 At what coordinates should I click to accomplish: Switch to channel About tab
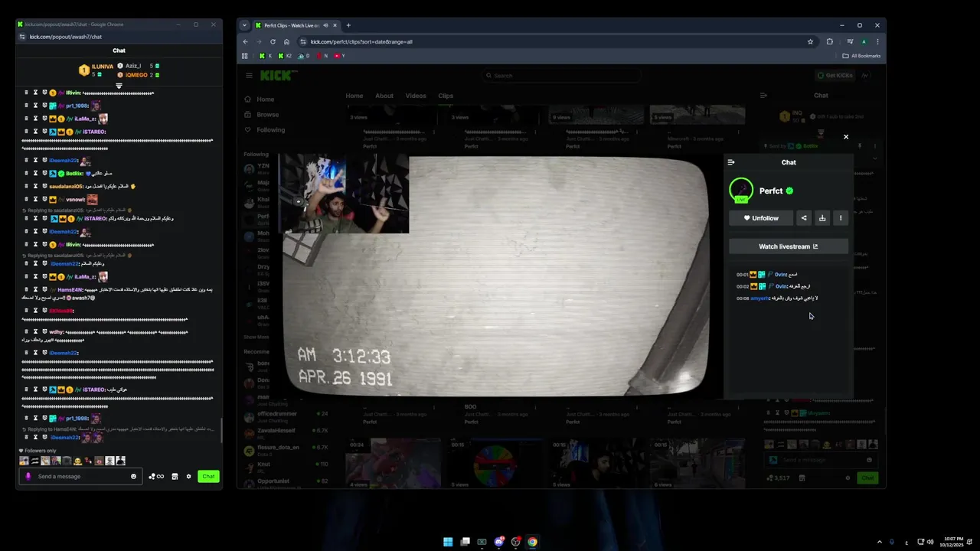pyautogui.click(x=384, y=96)
